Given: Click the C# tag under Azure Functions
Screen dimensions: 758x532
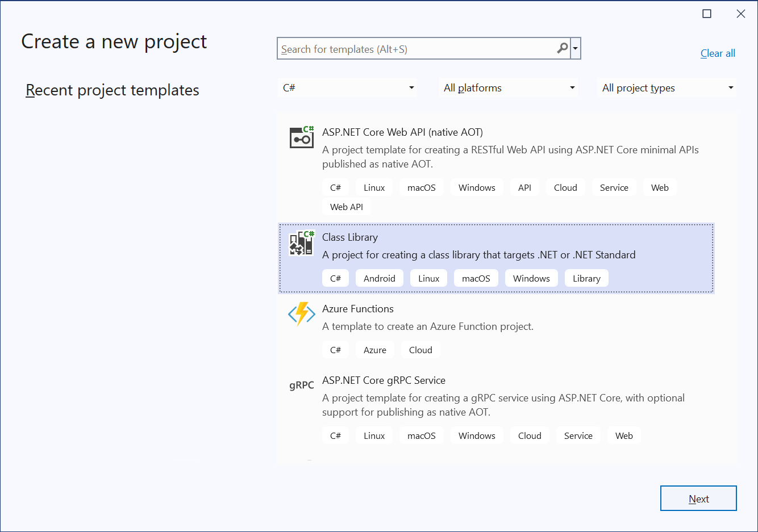Looking at the screenshot, I should click(336, 350).
